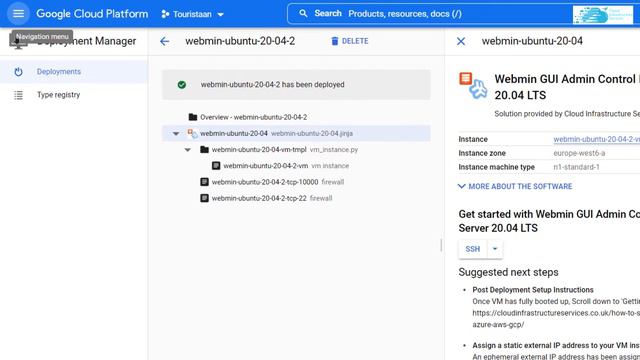This screenshot has width=640, height=360.
Task: Click the Overview folder icon
Action: click(193, 117)
